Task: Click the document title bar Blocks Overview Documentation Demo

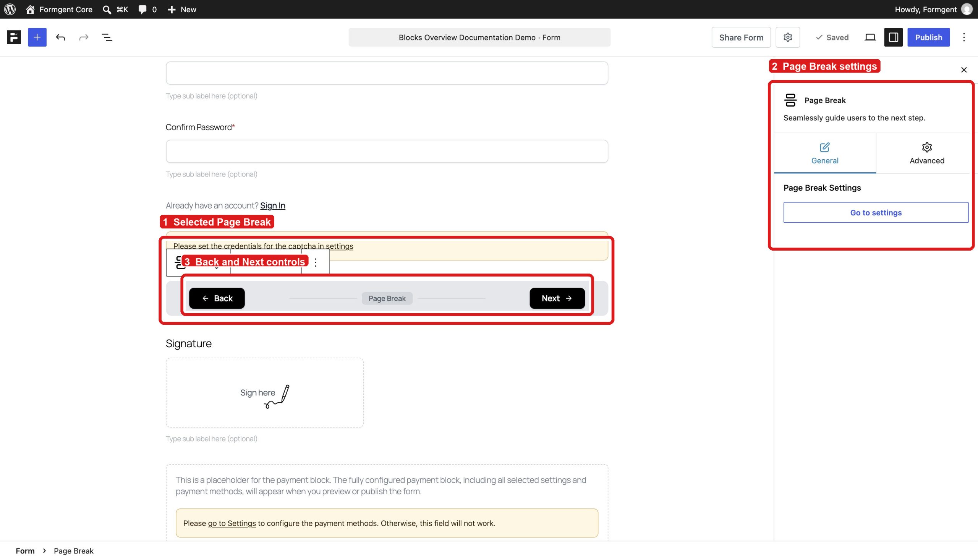Action: click(x=479, y=37)
